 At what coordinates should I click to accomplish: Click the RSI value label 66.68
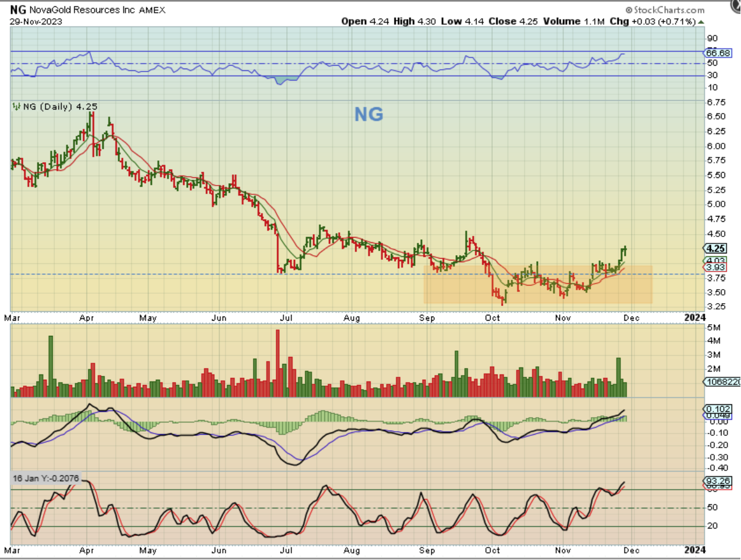[718, 53]
